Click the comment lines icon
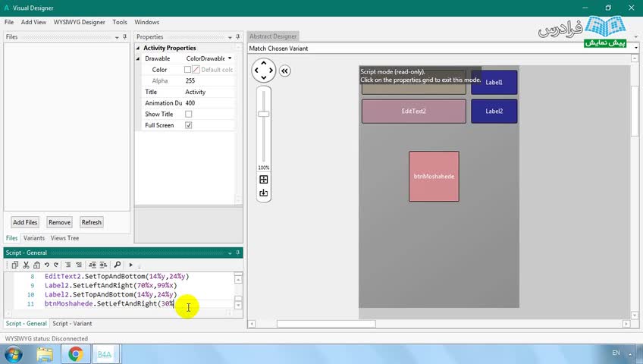Screen dimensions: 643x364 68,265
